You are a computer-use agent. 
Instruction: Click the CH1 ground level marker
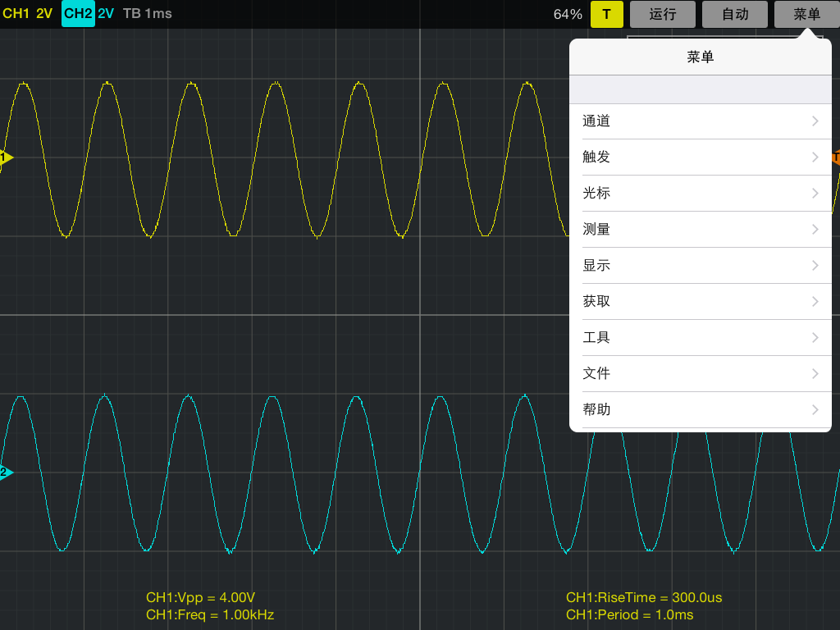(x=6, y=157)
